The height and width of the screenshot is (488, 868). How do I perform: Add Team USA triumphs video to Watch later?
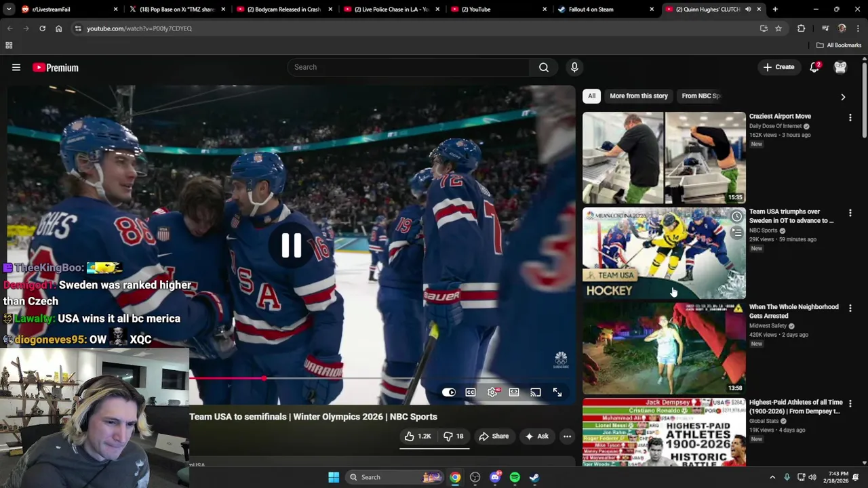(736, 216)
